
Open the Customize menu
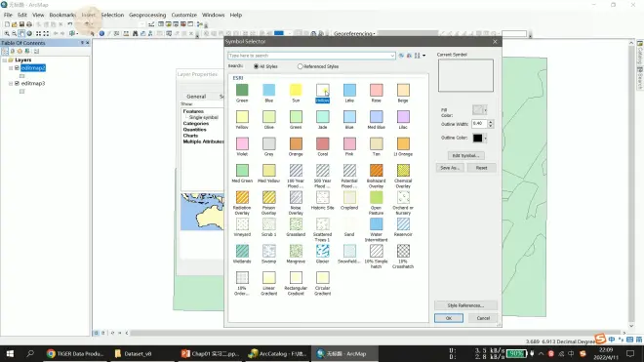pyautogui.click(x=184, y=15)
